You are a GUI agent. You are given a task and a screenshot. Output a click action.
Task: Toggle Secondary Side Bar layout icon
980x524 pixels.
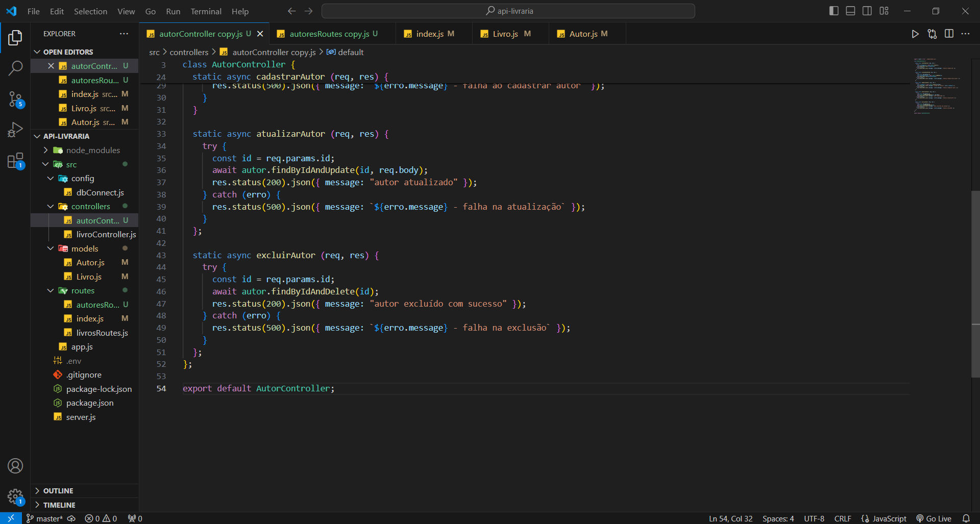pos(867,11)
